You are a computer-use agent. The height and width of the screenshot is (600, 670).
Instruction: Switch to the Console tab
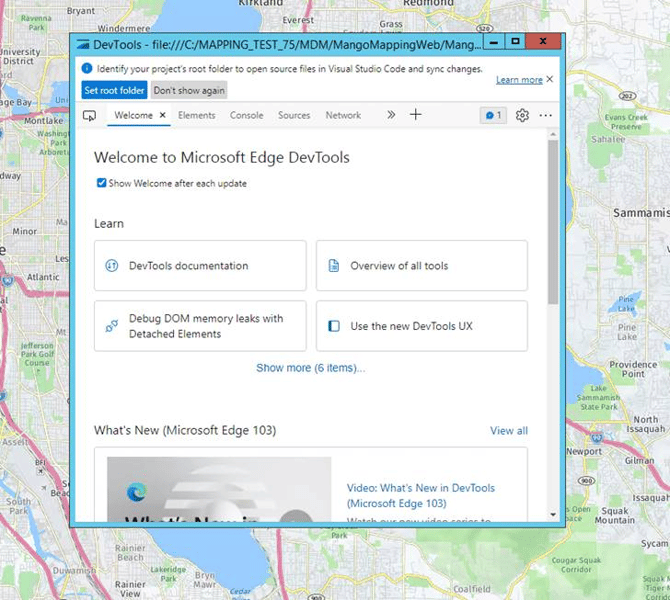coord(247,115)
